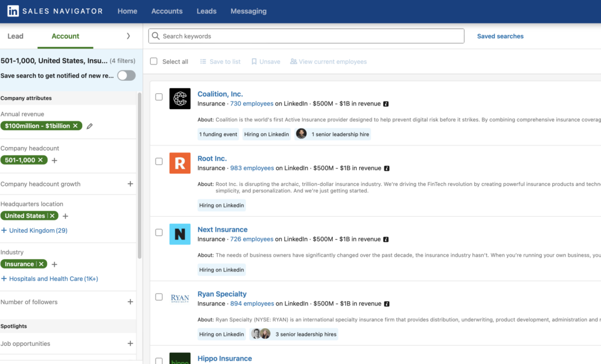View Ryan Specialty's 894 employees
This screenshot has height=364, width=601.
(252, 304)
